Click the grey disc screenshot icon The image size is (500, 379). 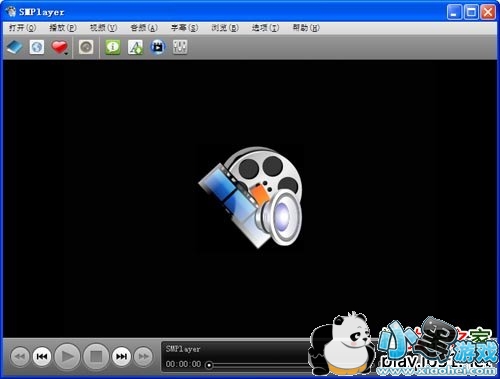[86, 47]
